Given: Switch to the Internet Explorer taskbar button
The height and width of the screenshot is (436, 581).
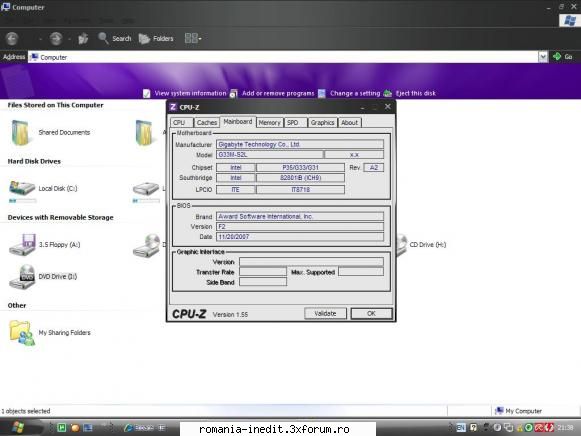Looking at the screenshot, I should [x=145, y=427].
